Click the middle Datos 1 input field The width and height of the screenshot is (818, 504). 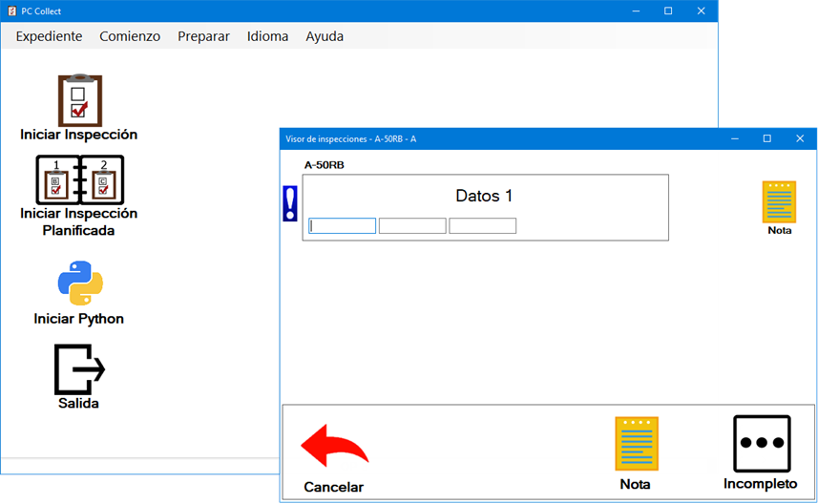pyautogui.click(x=412, y=226)
